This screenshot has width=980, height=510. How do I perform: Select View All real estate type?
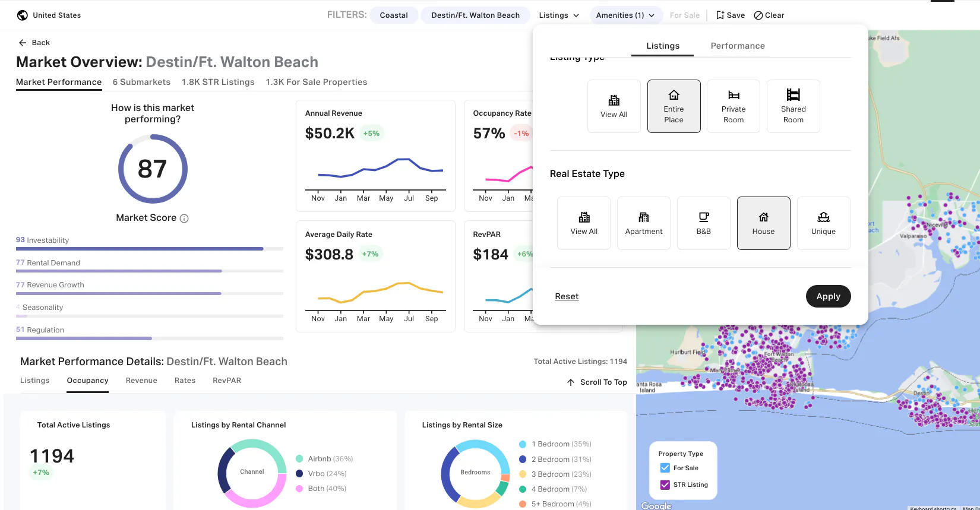[x=584, y=223]
